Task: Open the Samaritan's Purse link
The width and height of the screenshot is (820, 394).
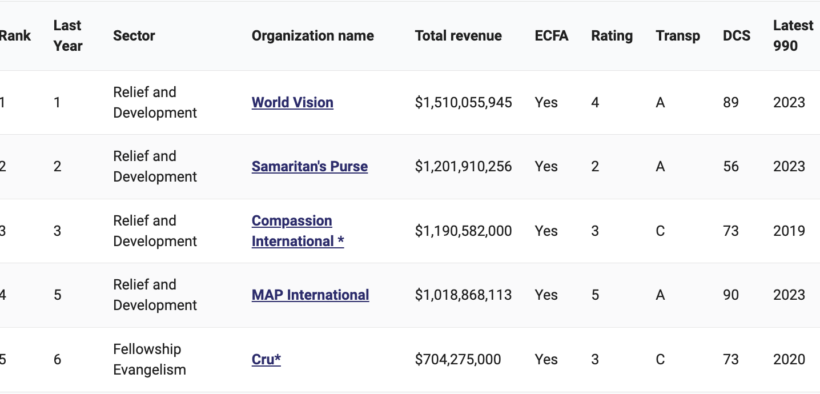Action: pos(310,166)
